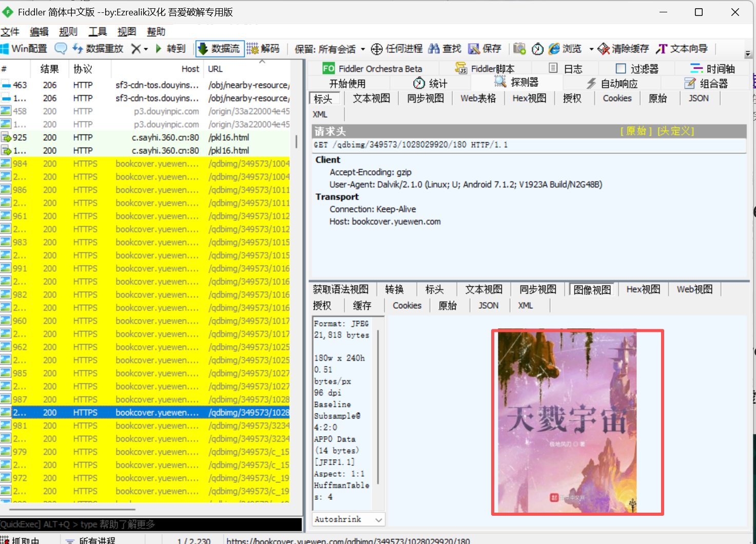The image size is (756, 544).
Task: Click the camera screenshot icon
Action: pyautogui.click(x=519, y=49)
